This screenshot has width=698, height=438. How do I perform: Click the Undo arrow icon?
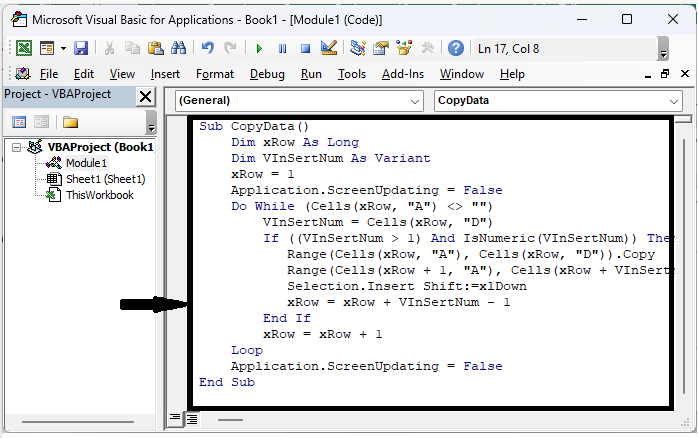[207, 48]
